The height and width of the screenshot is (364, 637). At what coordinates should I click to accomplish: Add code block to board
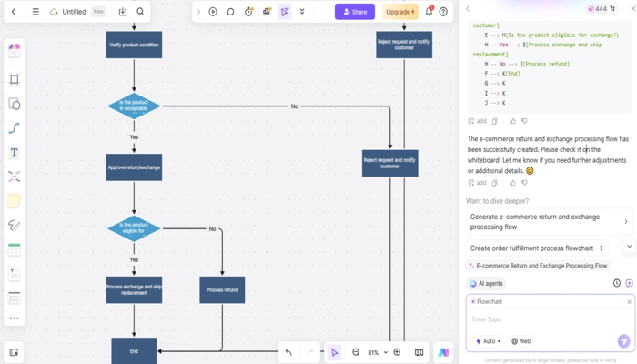click(478, 121)
